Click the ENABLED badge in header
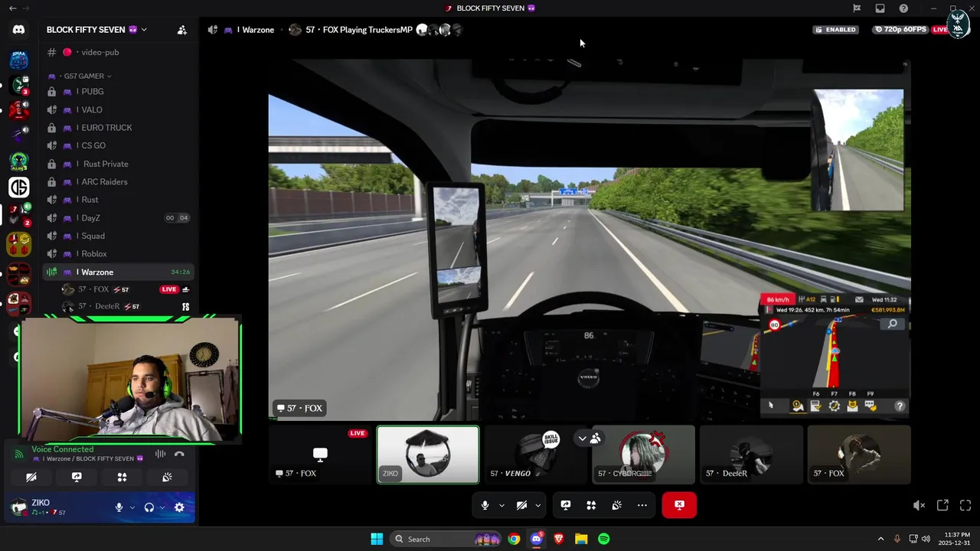980x551 pixels. [836, 29]
